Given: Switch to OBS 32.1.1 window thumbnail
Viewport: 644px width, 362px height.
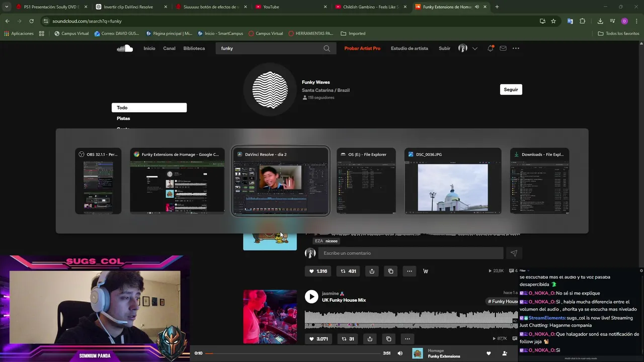Looking at the screenshot, I should tap(98, 181).
